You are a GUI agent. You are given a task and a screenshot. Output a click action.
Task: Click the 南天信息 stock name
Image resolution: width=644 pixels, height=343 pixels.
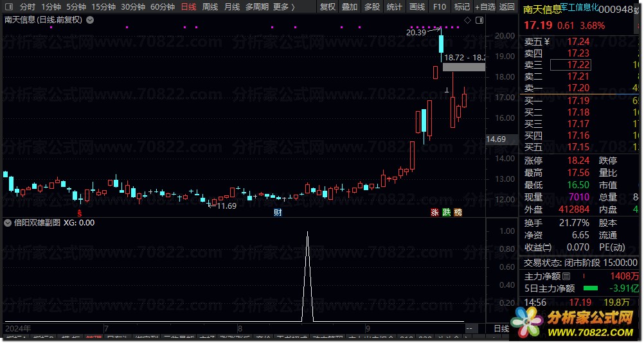[x=542, y=10]
